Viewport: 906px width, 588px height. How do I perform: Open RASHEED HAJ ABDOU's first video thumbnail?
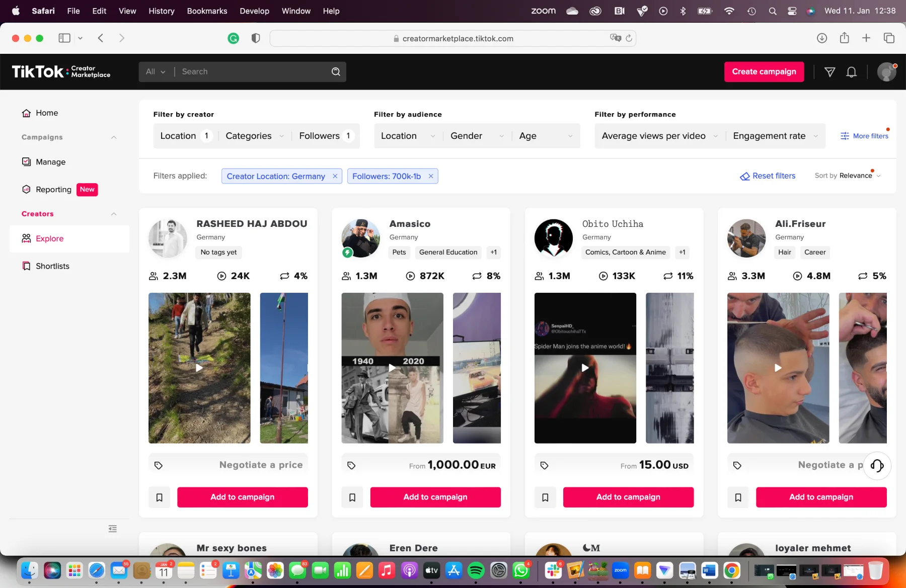tap(199, 368)
